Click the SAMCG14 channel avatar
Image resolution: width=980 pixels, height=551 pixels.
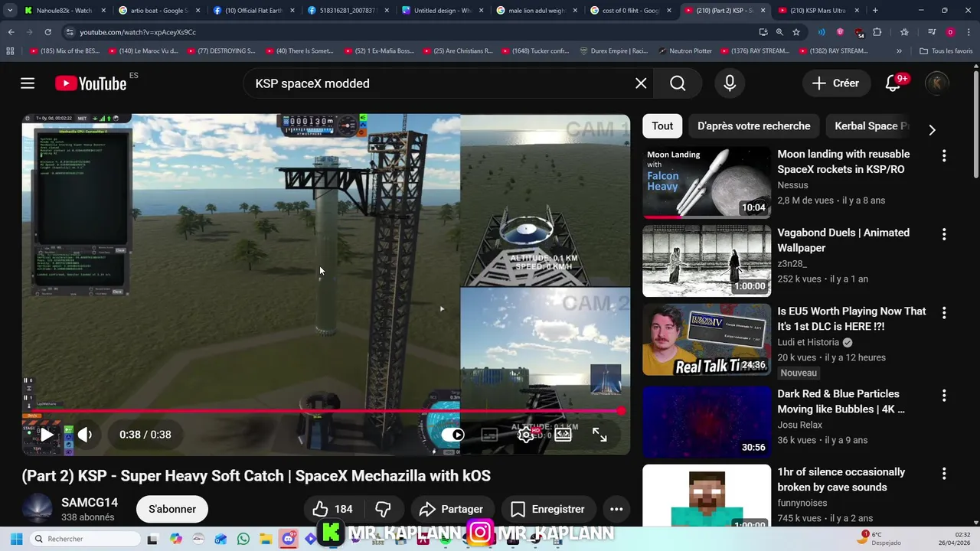pos(38,509)
